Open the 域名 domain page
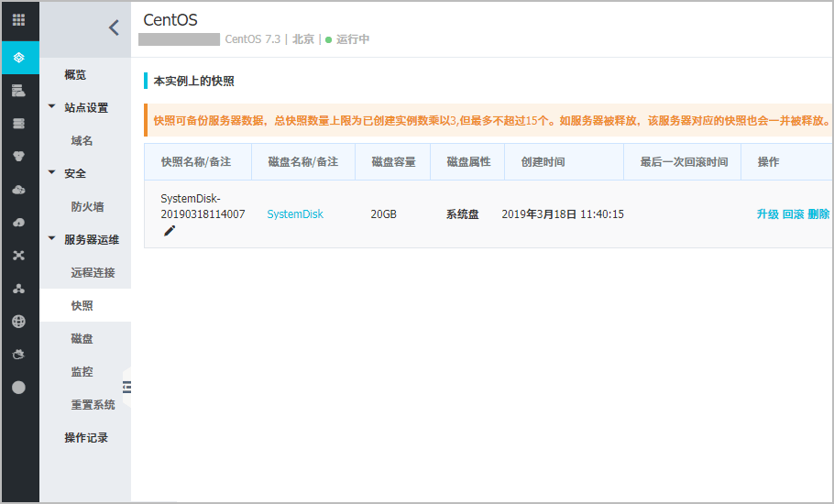 82,141
